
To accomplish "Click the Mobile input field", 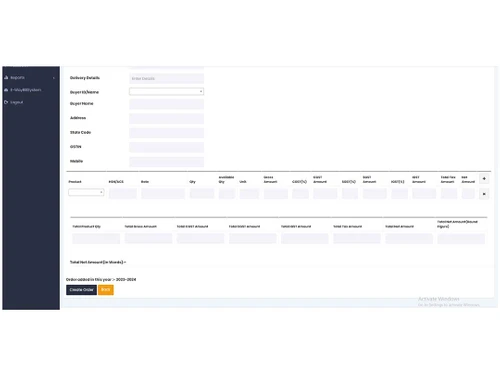I will coord(166,162).
